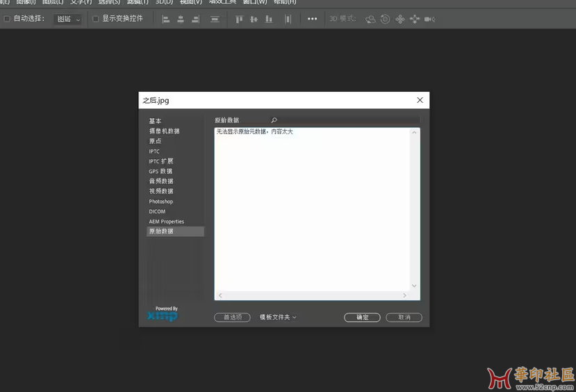
Task: Open the 窗口(W) menu
Action: (x=255, y=2)
